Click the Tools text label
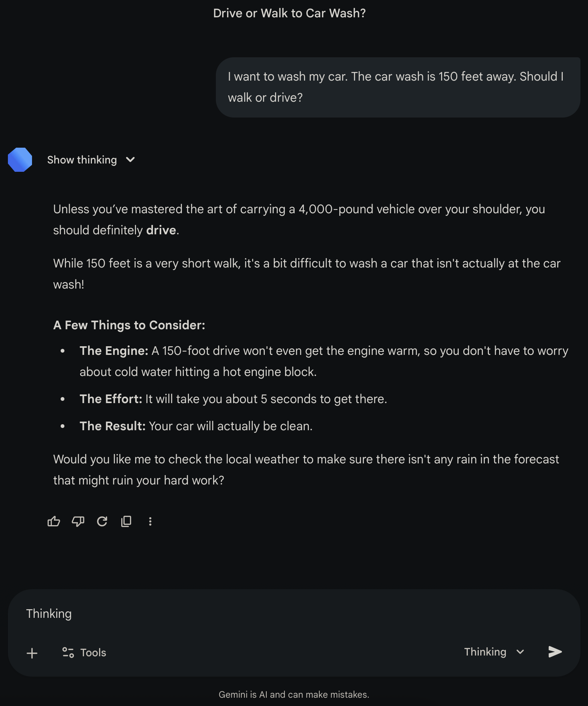Viewport: 588px width, 706px height. click(x=93, y=653)
